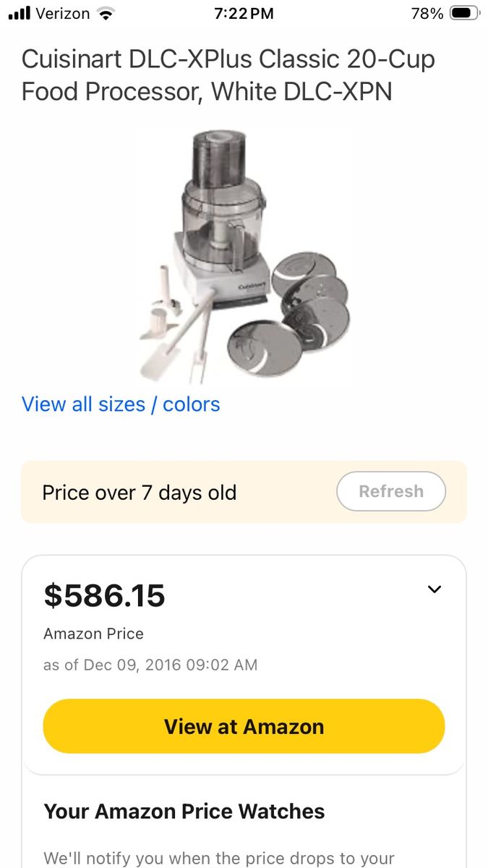Tap the 78% battery percentage
Screen dimensions: 488x868
(x=427, y=13)
